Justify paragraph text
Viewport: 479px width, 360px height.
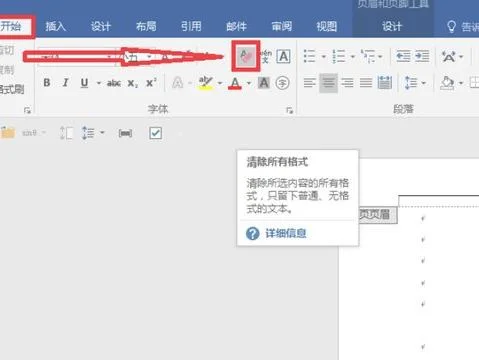click(366, 83)
